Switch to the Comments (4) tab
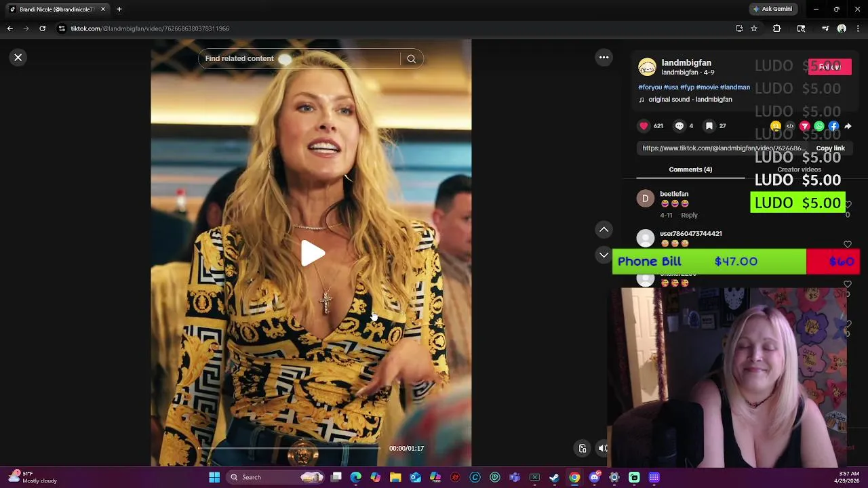The height and width of the screenshot is (488, 868). (690, 169)
